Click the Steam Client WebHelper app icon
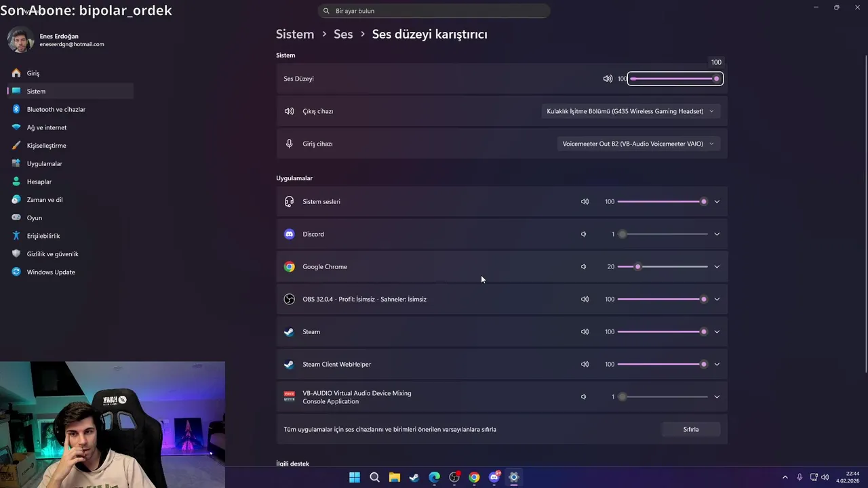Viewport: 868px width, 488px height. [x=290, y=364]
